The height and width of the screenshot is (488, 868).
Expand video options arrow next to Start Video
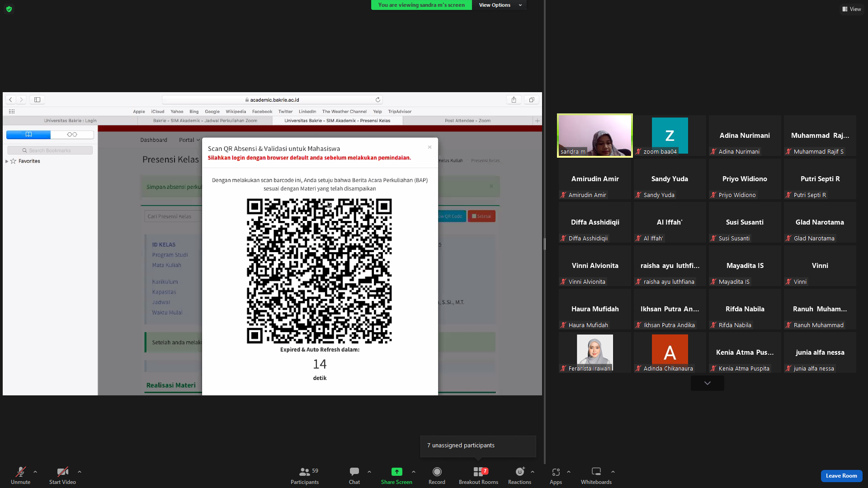coord(80,472)
